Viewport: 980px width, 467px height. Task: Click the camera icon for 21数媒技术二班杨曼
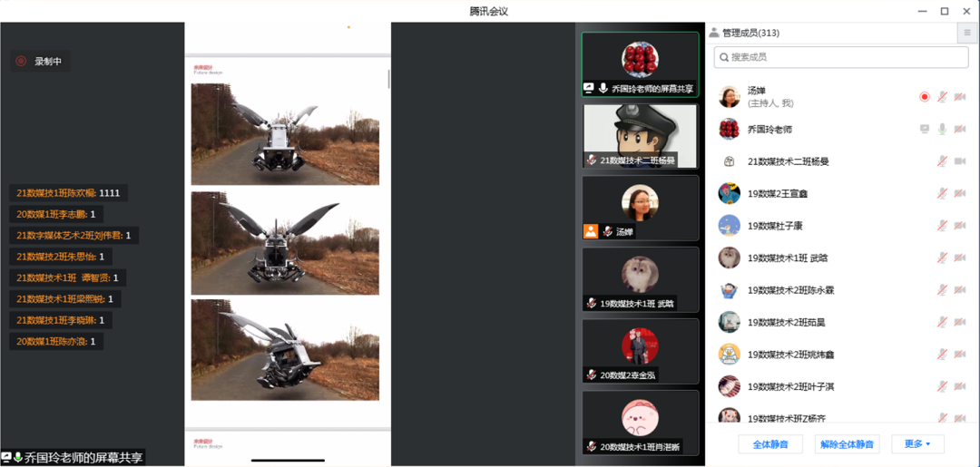tap(959, 161)
